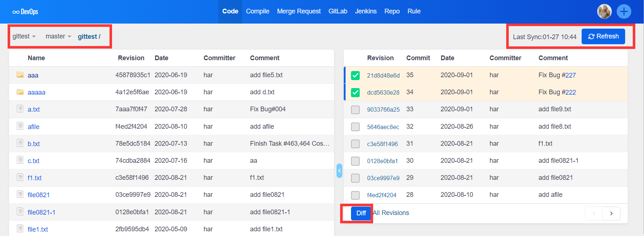The image size is (644, 236).
Task: Collapse the left panel with splitter arrow
Action: [x=339, y=170]
